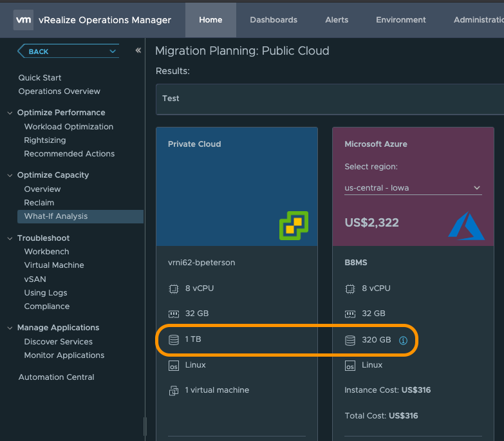Open the Administration tab
Image resolution: width=504 pixels, height=441 pixels.
(479, 20)
